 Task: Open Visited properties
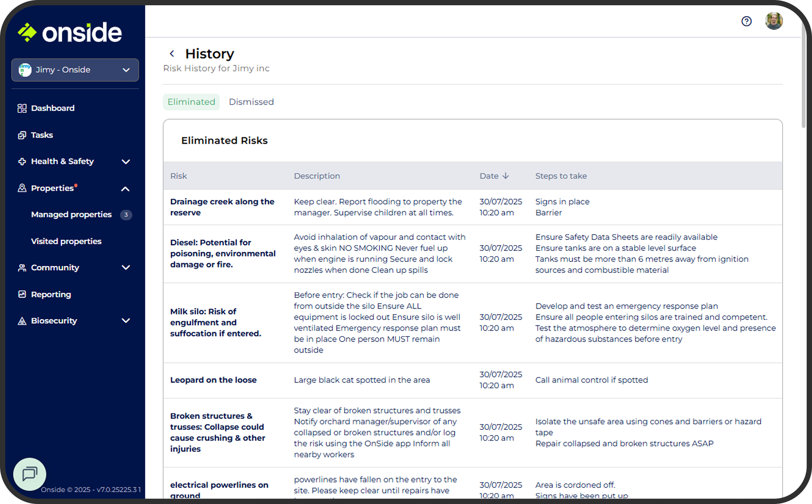click(66, 241)
